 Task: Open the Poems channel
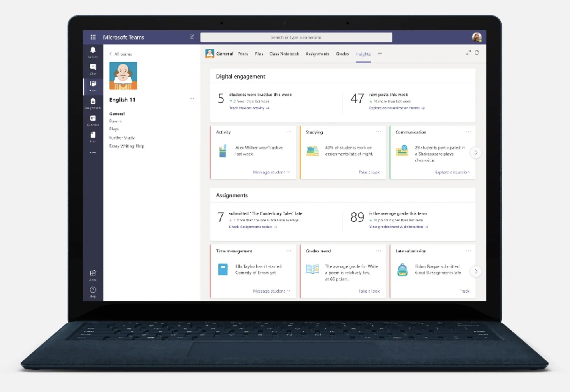[115, 121]
